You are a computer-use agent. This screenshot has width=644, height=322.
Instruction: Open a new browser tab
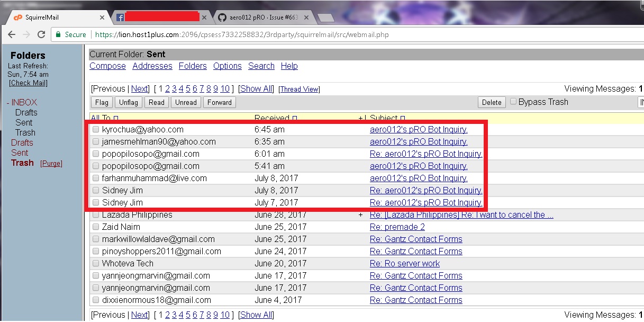click(325, 18)
